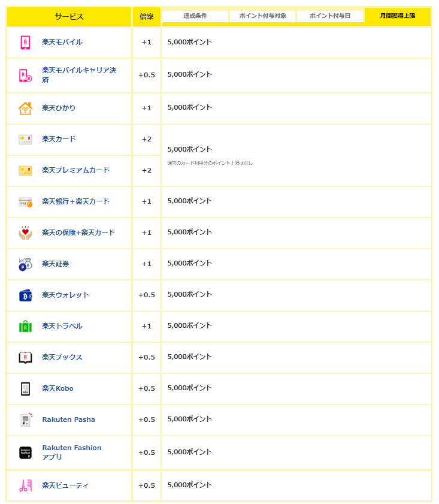
Task: Click the Rakuten Pasha receipt icon
Action: click(x=26, y=420)
